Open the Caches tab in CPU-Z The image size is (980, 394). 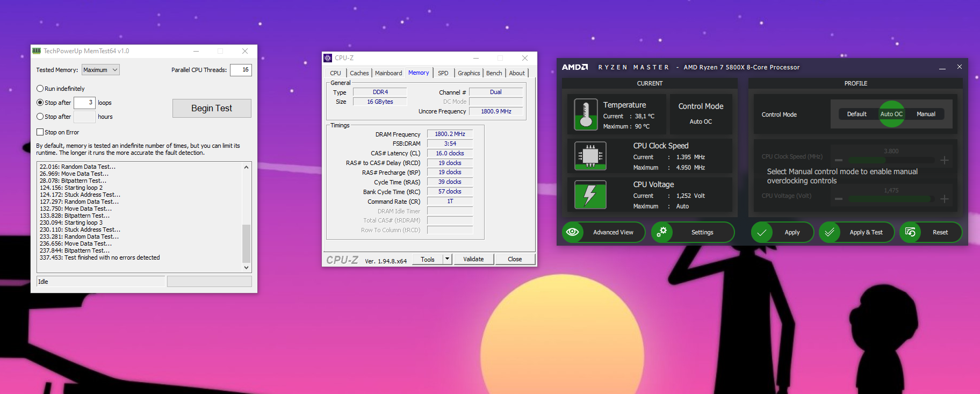pyautogui.click(x=359, y=73)
